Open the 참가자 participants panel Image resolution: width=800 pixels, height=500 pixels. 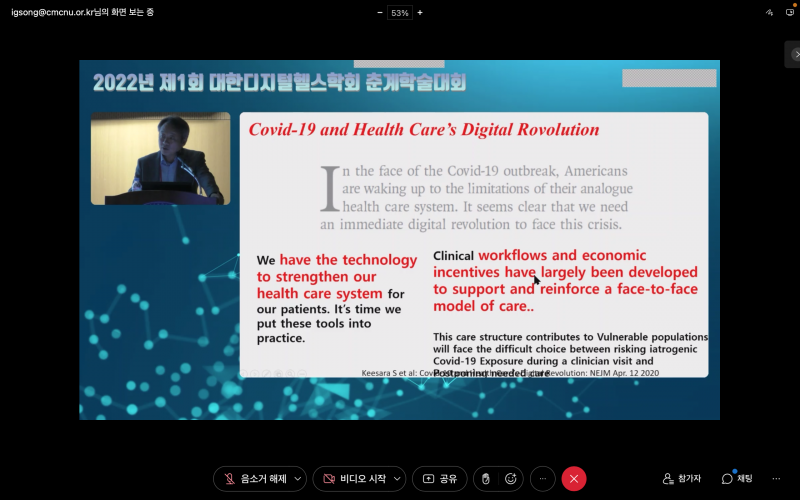(x=682, y=479)
